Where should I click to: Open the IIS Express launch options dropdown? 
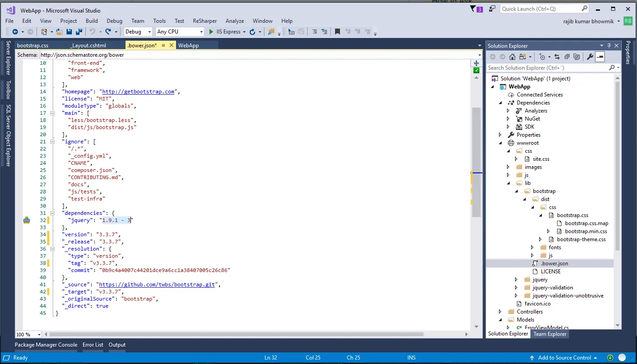[x=244, y=32]
